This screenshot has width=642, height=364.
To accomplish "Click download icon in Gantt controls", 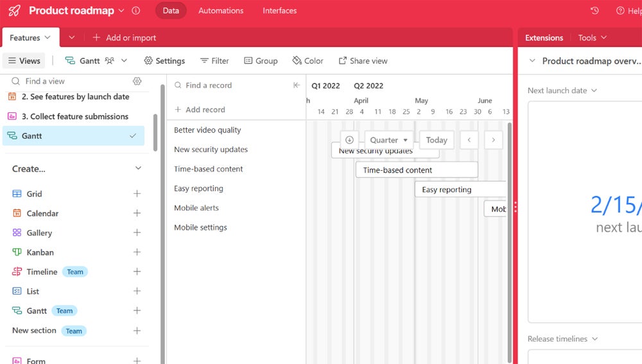I will [x=349, y=140].
